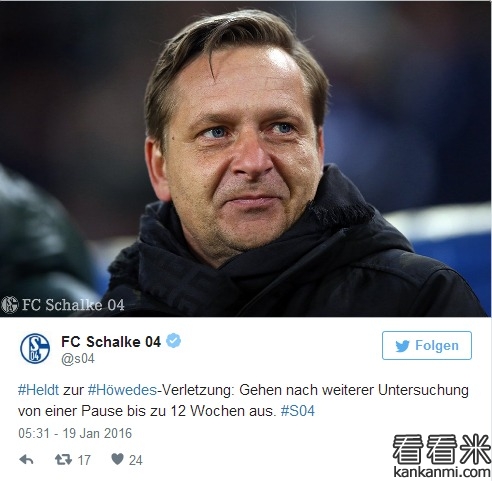Image resolution: width=492 pixels, height=481 pixels.
Task: Open the tweet photo of the man
Action: point(246,158)
